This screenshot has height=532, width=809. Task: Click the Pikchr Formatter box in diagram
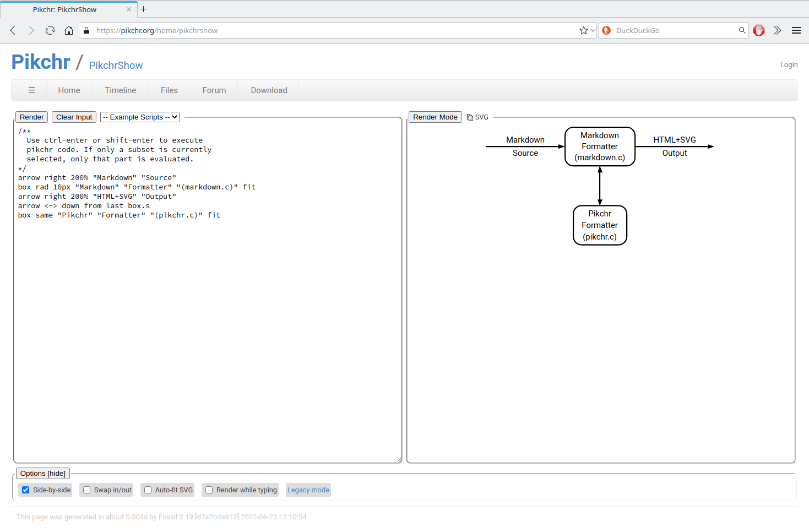[600, 225]
